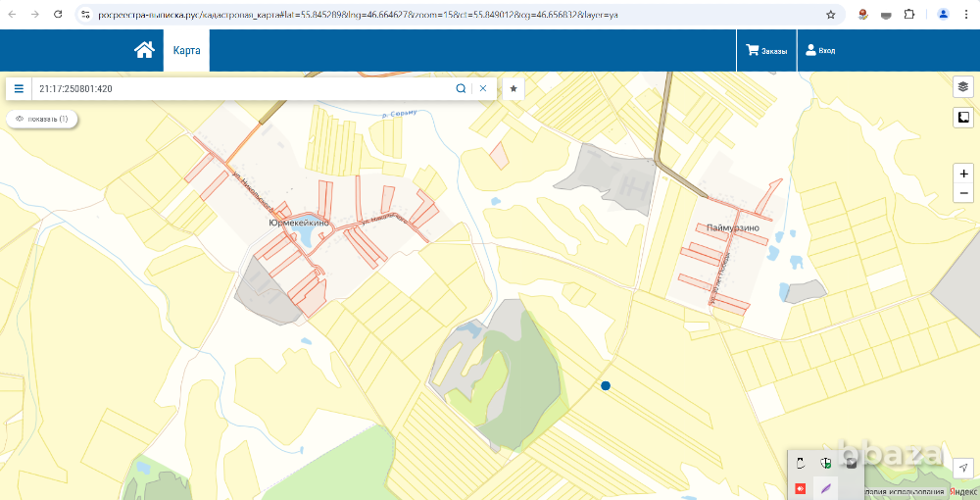Viewport: 980px width, 500px height.
Task: Click the geolocation arrow button
Action: point(962,470)
